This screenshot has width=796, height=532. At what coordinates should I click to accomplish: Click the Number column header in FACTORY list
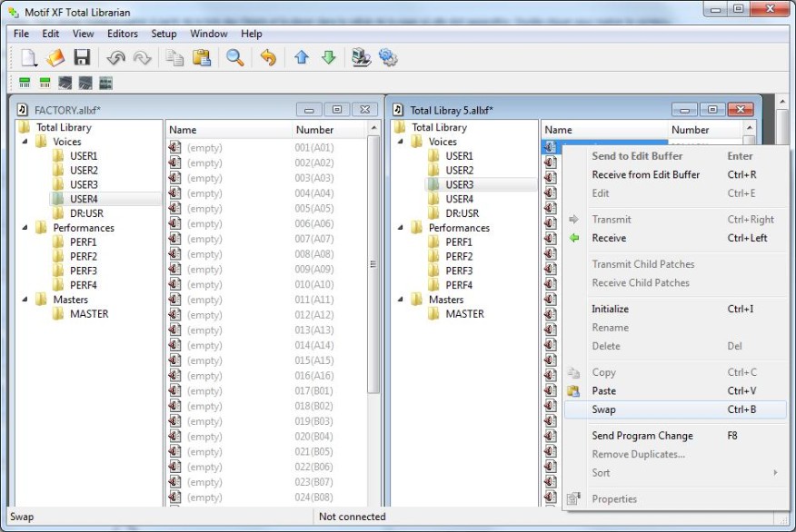click(x=330, y=130)
